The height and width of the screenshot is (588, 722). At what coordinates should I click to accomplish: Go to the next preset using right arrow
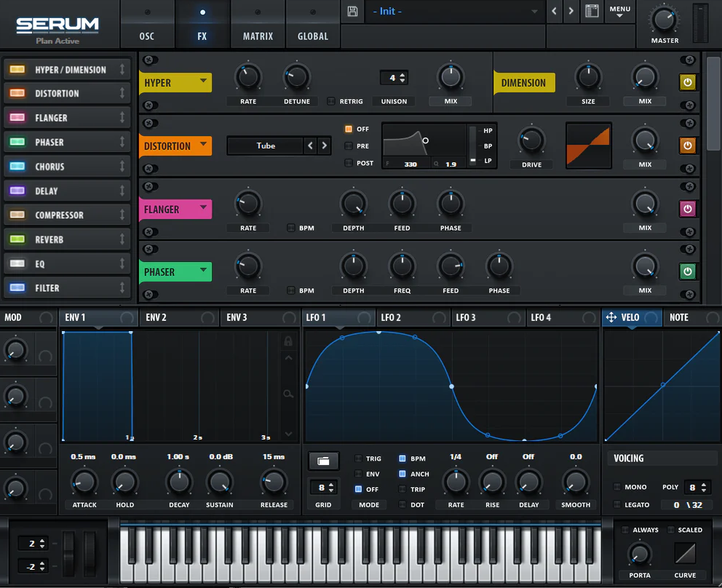click(571, 12)
